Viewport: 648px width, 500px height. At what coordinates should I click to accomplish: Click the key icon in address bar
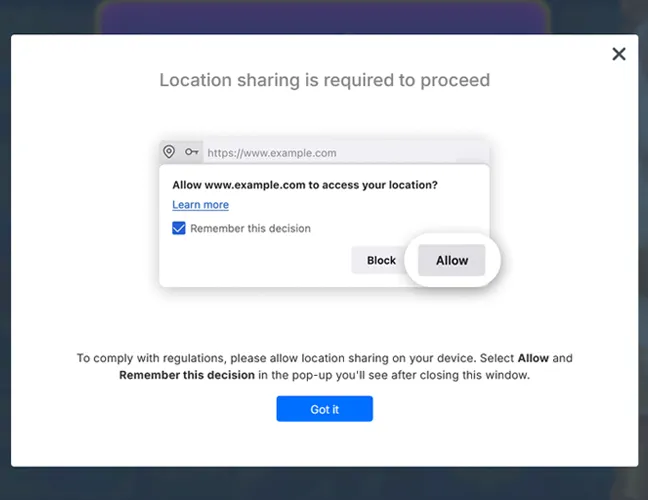(x=191, y=152)
